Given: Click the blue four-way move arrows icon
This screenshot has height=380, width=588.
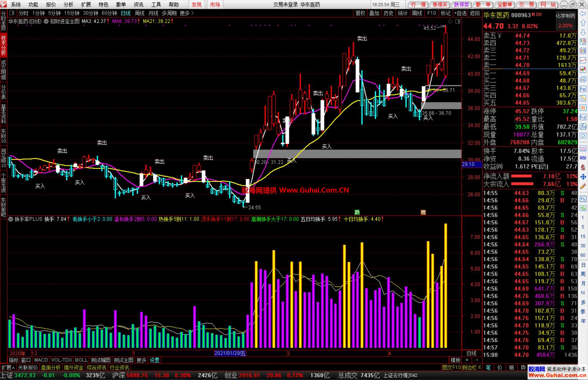Looking at the screenshot, I should click(x=583, y=177).
